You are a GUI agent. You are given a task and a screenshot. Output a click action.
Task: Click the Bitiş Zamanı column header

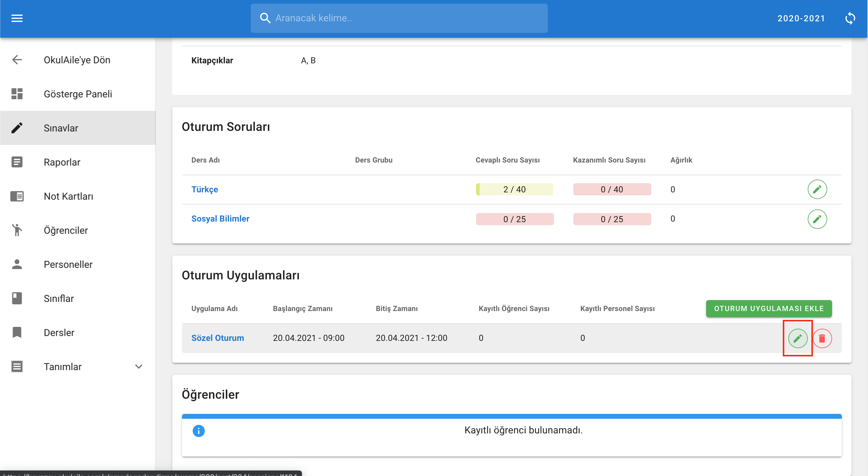pyautogui.click(x=397, y=309)
